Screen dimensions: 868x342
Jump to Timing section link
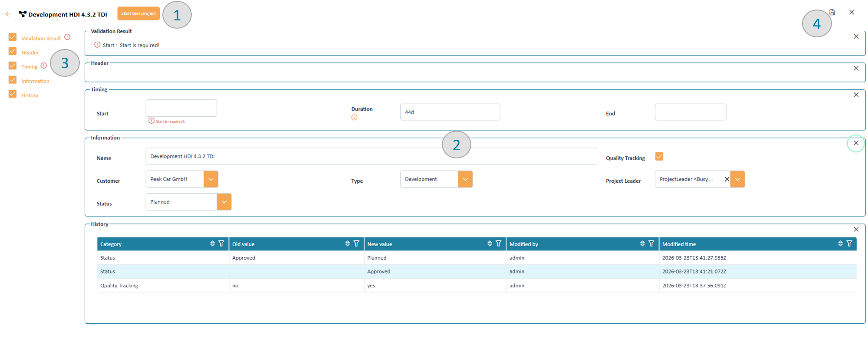click(x=30, y=67)
